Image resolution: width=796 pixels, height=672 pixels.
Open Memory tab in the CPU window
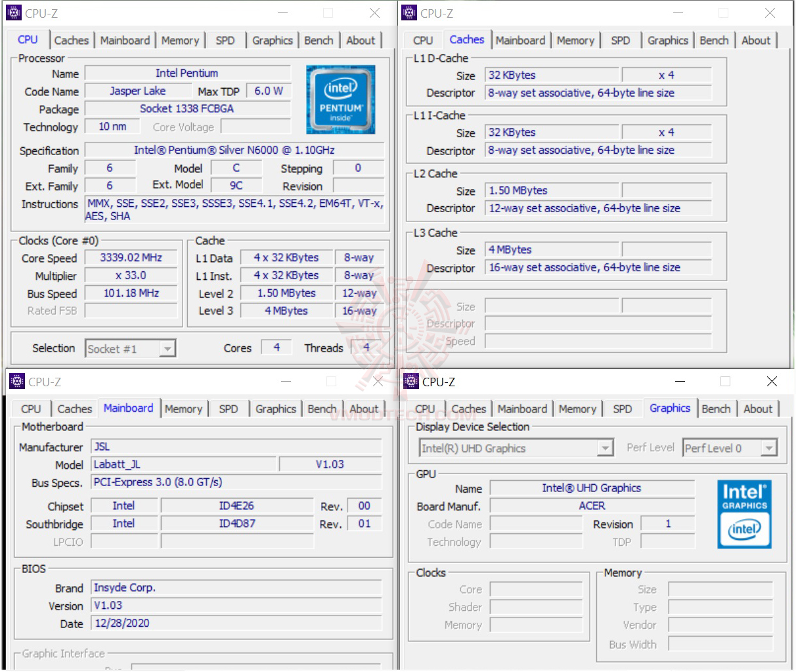click(x=180, y=40)
